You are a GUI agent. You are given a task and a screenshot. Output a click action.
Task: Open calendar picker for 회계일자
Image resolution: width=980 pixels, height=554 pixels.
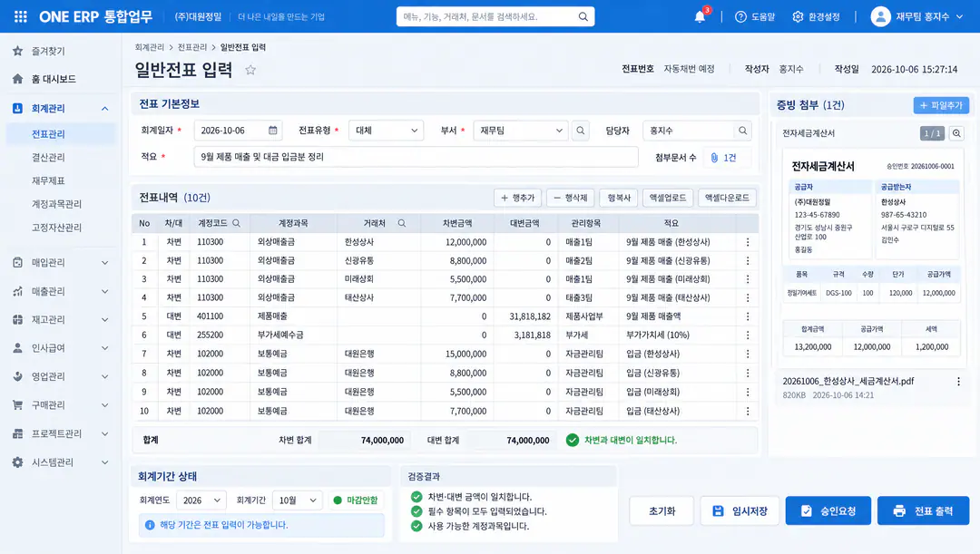tap(272, 131)
